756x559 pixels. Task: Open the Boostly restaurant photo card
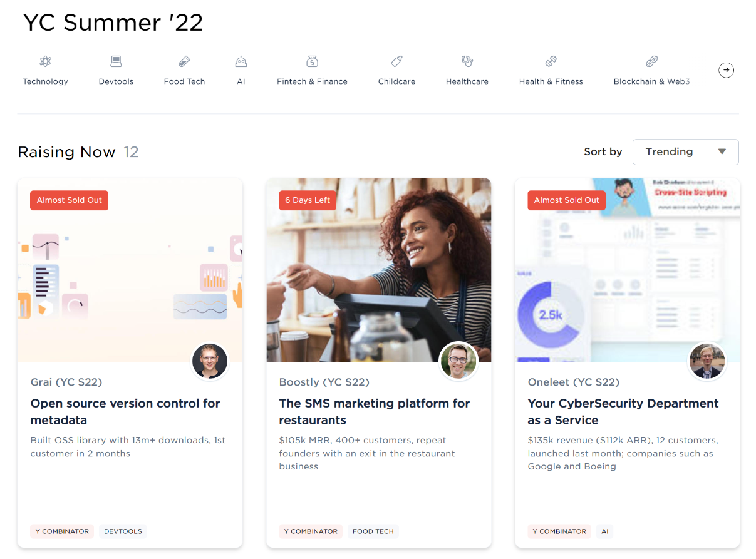379,270
